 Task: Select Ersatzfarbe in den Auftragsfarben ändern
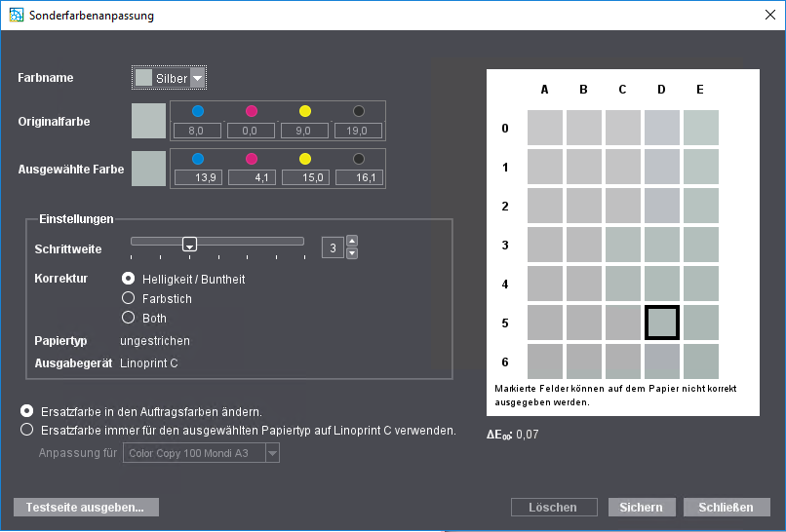tap(26, 411)
